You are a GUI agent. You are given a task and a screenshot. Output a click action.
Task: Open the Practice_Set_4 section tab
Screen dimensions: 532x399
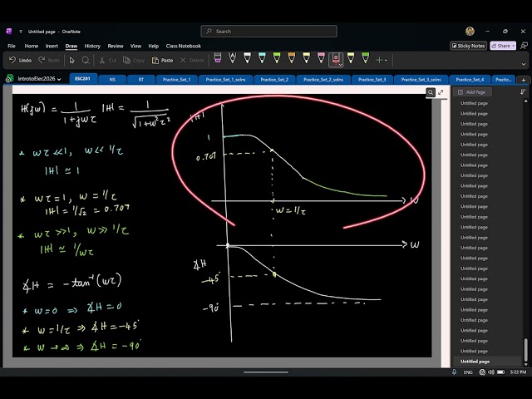tap(470, 80)
